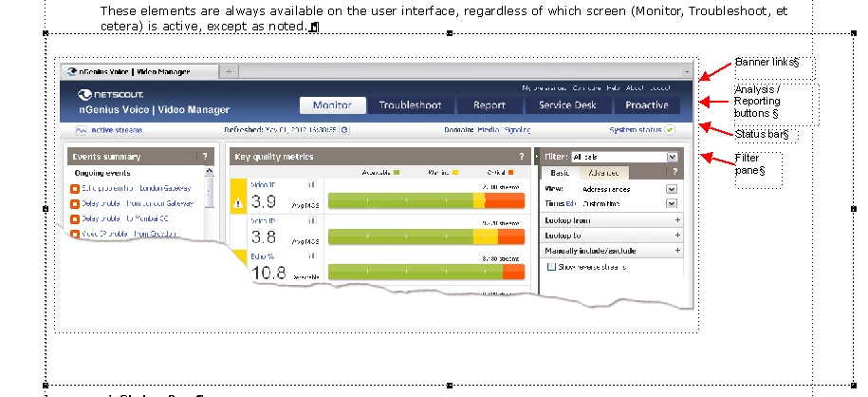Viewport: 868px width, 397px height.
Task: Open the Service Desk screen
Action: [567, 104]
